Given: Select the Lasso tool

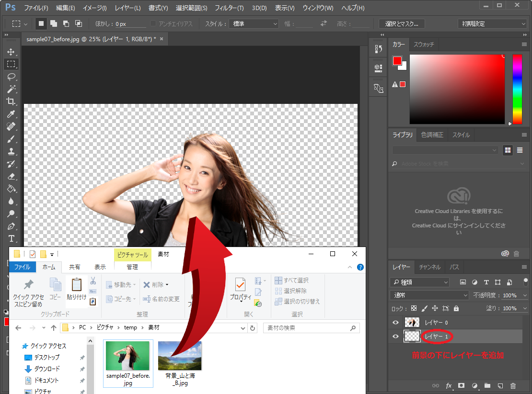Looking at the screenshot, I should tap(11, 77).
